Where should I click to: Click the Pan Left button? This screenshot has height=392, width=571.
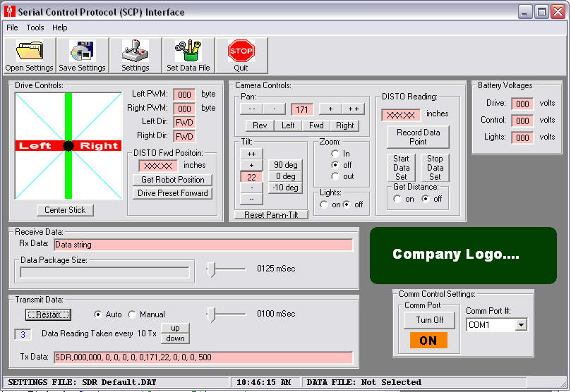point(288,125)
